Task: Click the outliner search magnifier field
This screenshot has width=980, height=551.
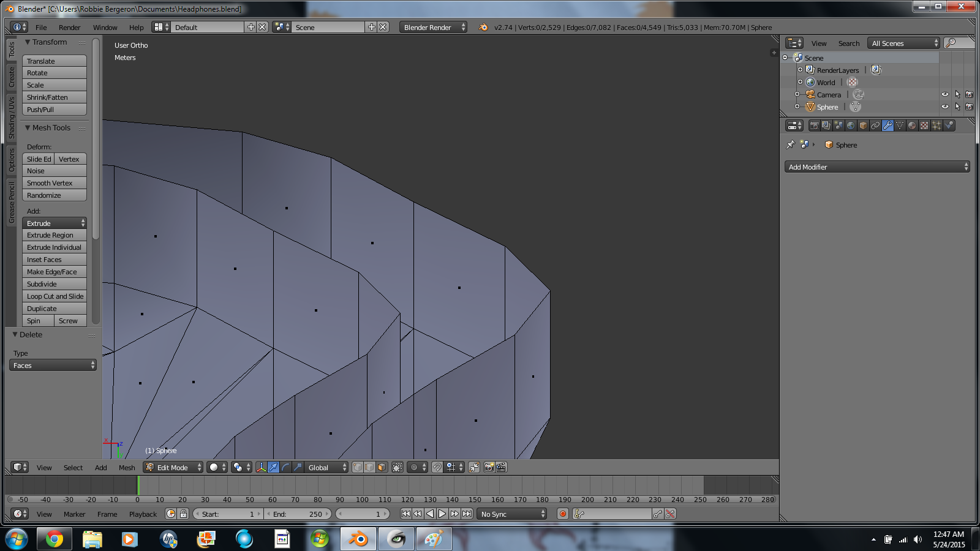Action: pos(959,43)
